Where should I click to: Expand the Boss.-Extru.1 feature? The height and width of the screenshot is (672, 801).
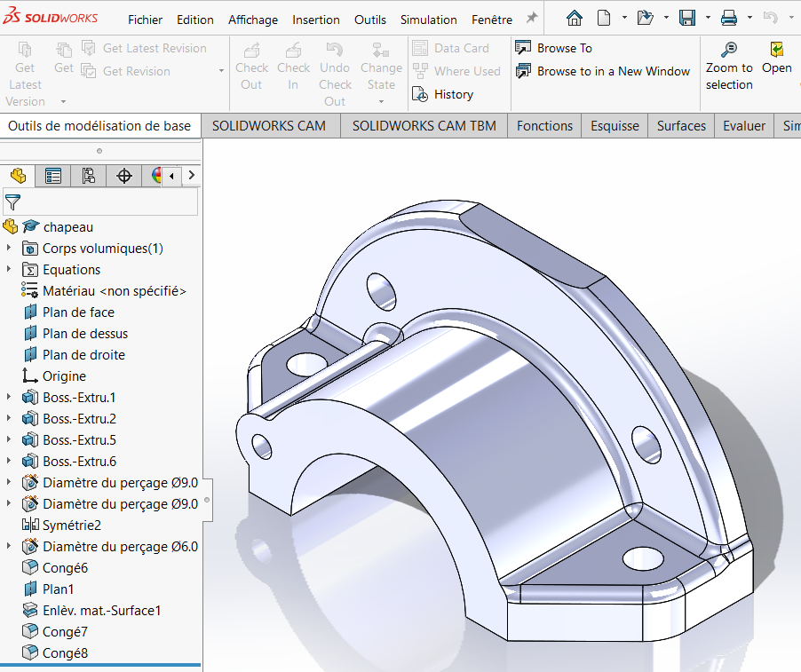click(x=9, y=397)
